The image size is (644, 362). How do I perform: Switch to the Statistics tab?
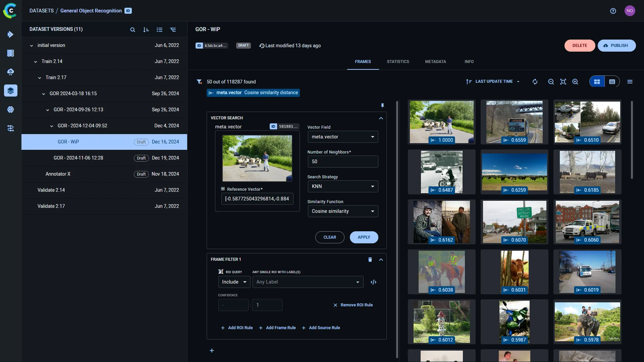[398, 62]
